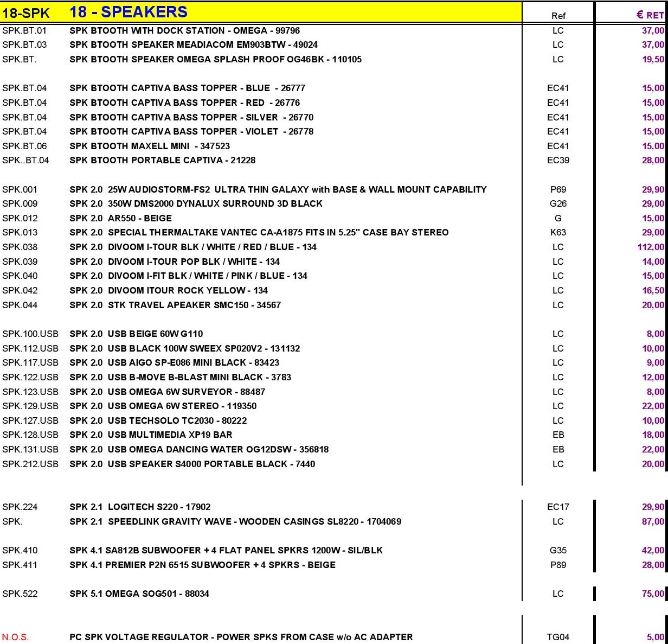This screenshot has width=668, height=644.
Task: Select 'SPK BTOOTH CAPTIVA BASS TOPPER - VIOLET - 26778'
Action: click(x=191, y=131)
